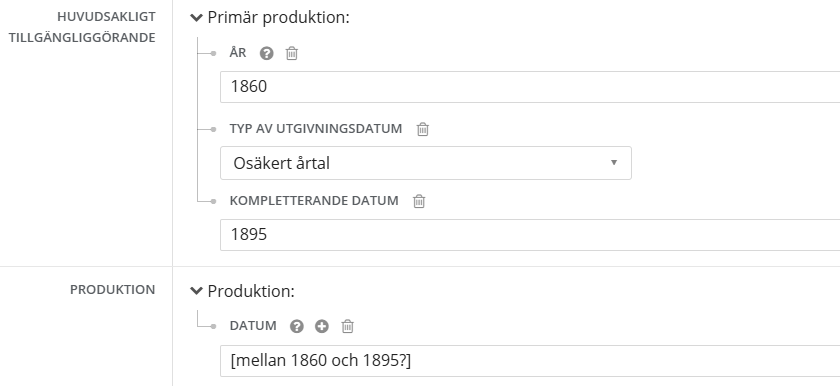The width and height of the screenshot is (840, 386).
Task: Remove Typ av utgivningsdatum via trash icon
Action: tap(423, 129)
